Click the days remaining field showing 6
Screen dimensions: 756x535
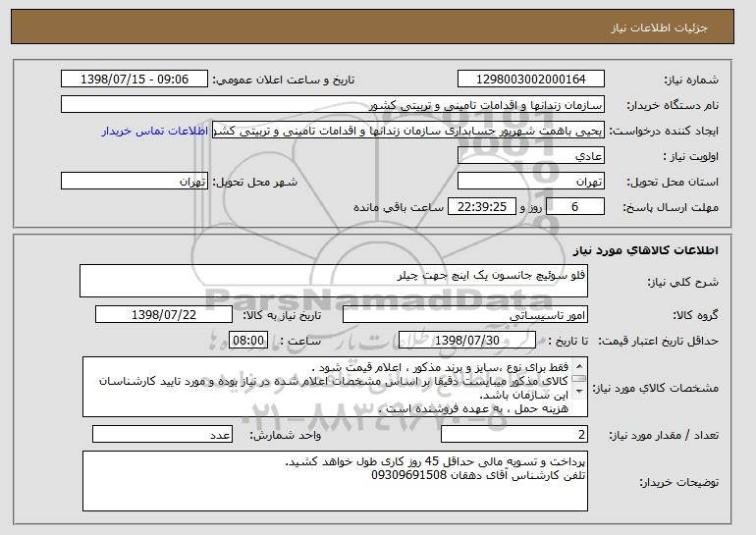[574, 207]
